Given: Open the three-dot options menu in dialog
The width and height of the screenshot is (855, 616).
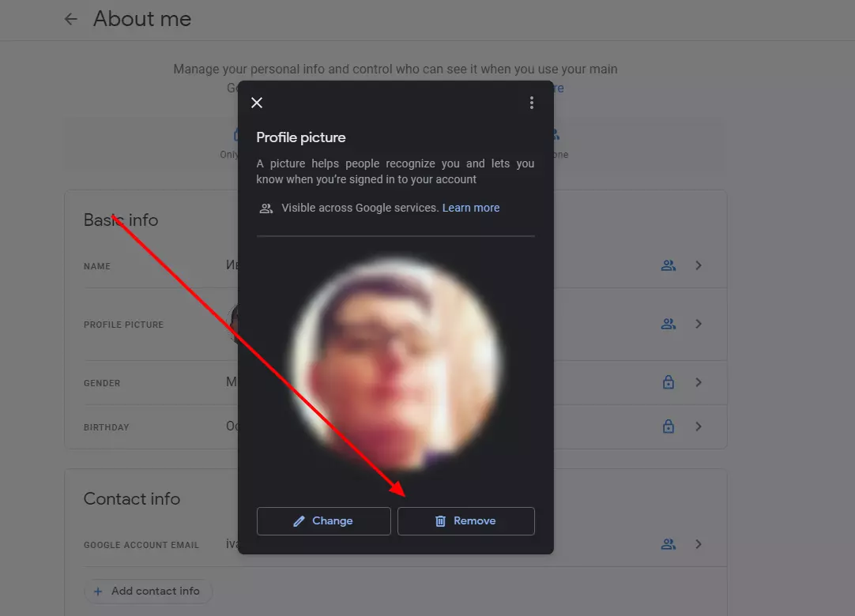Looking at the screenshot, I should pos(532,103).
